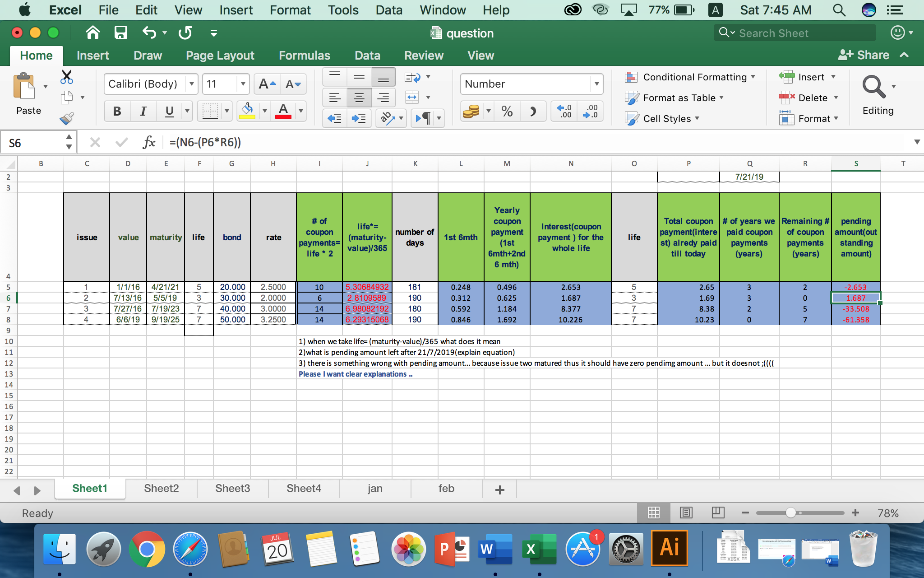Click the Percent Style button
This screenshot has width=924, height=578.
[x=507, y=111]
